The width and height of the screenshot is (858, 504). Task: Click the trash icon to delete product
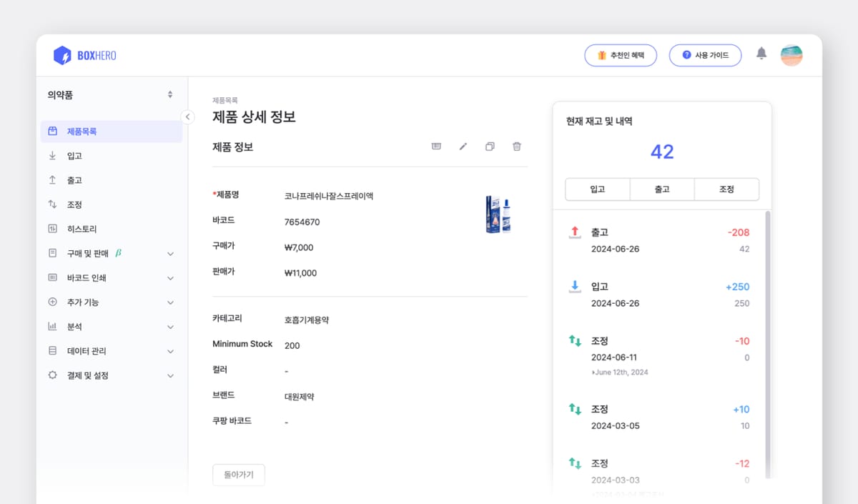[x=517, y=146]
